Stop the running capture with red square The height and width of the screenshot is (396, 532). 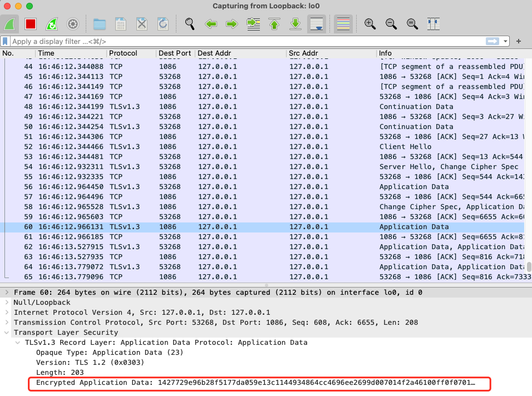[x=31, y=24]
